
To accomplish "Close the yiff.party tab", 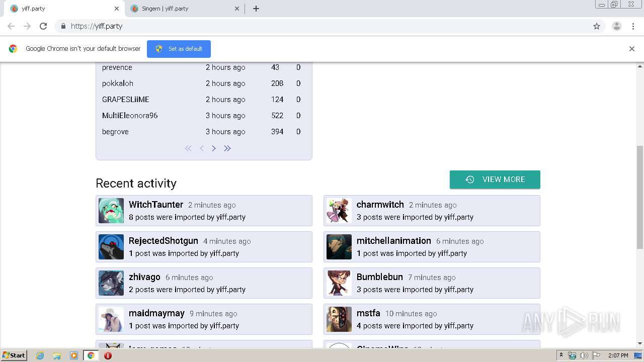I will [x=117, y=9].
